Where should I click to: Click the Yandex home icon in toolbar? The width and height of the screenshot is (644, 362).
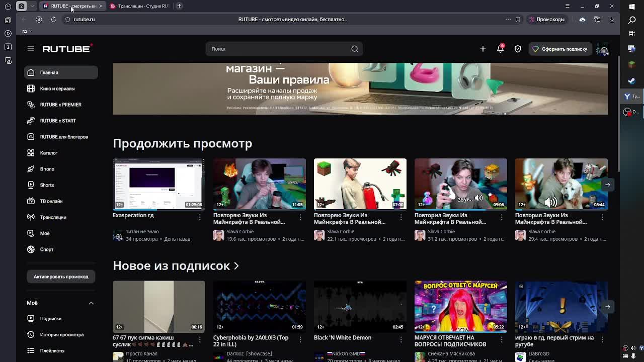click(x=39, y=19)
